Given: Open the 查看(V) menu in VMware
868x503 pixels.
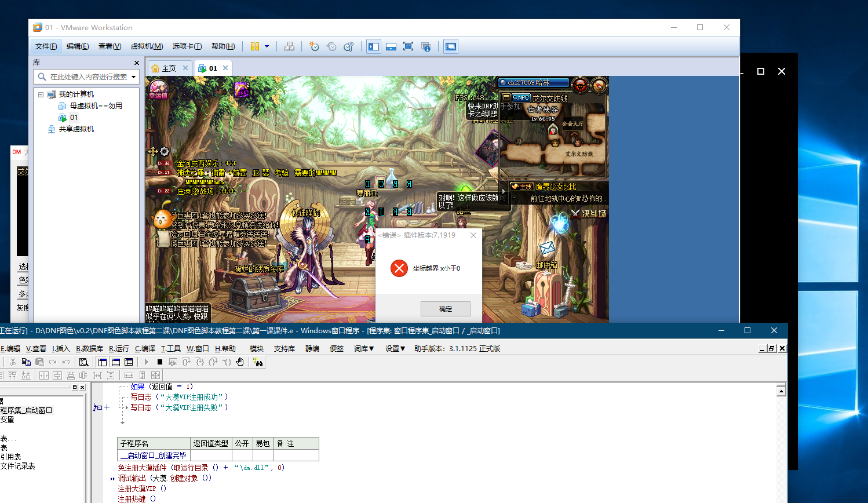Looking at the screenshot, I should coord(110,46).
